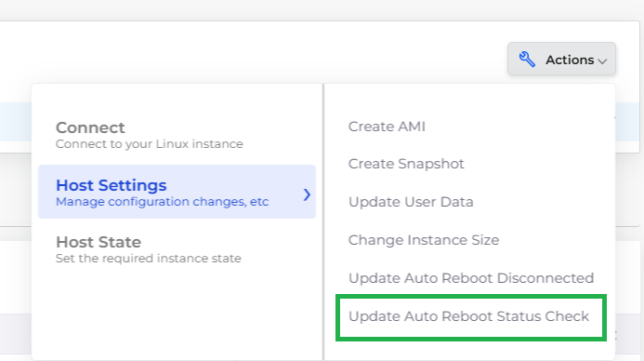
Task: Collapse the Actions dropdown chevron
Action: (x=602, y=61)
